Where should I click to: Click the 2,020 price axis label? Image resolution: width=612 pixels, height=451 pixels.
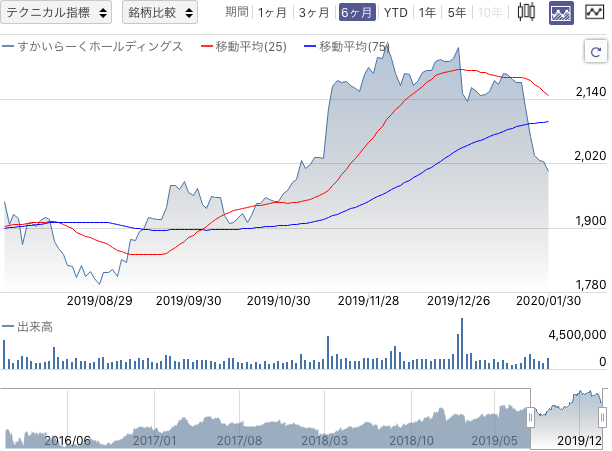pyautogui.click(x=590, y=156)
